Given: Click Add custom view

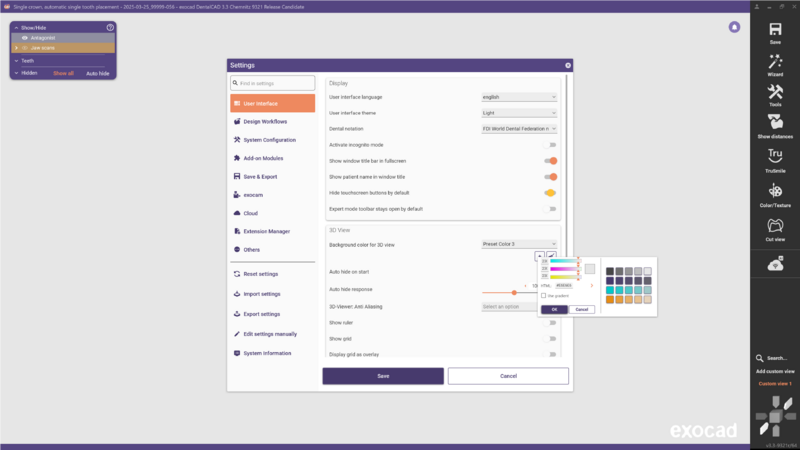Looking at the screenshot, I should pos(775,371).
